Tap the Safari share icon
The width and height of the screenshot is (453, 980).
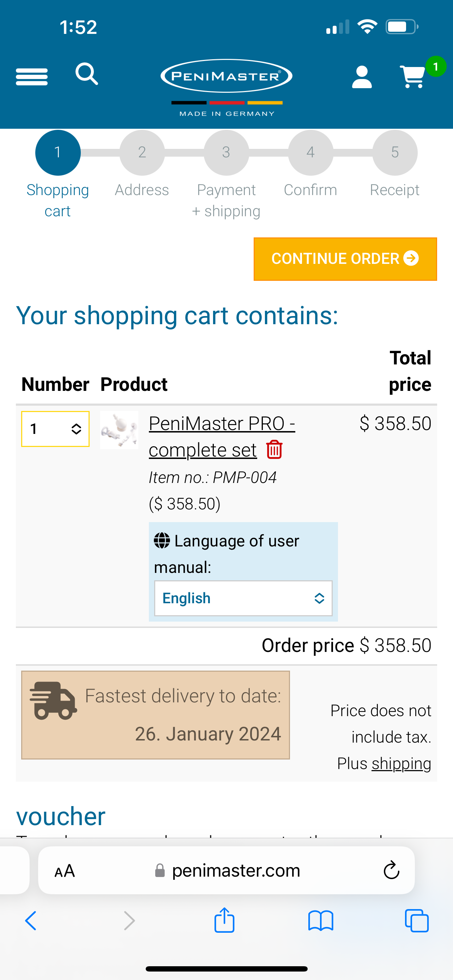click(x=224, y=921)
